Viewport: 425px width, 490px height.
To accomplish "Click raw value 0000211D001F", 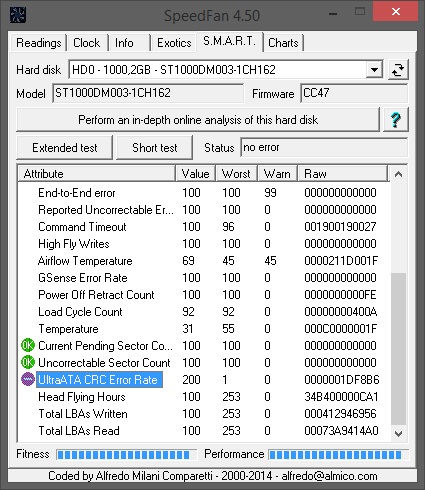I will point(341,261).
